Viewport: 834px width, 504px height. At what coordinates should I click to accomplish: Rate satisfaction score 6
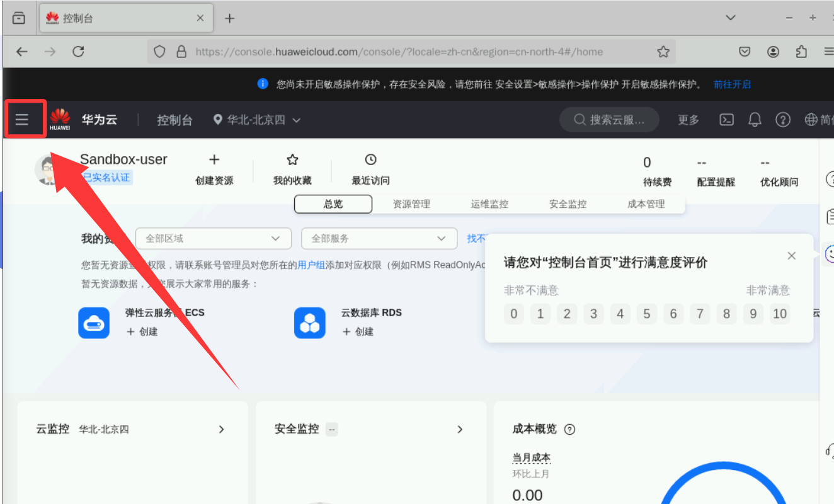[673, 314]
